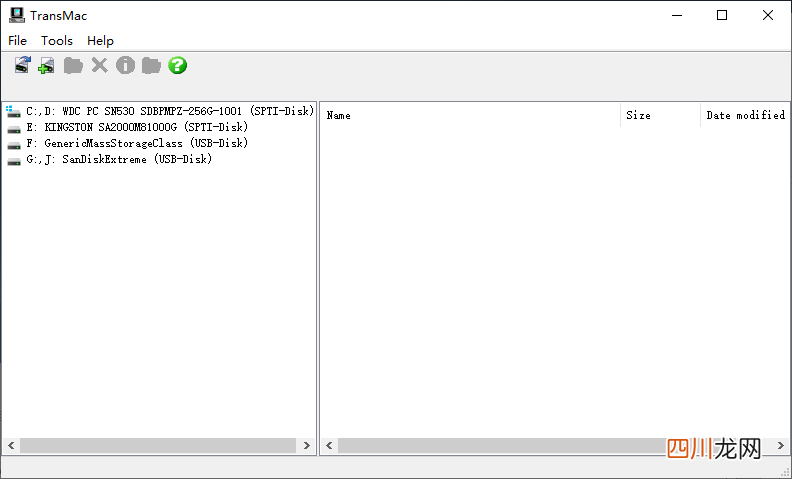Select the C:,D: WDC PC SN530 drive
Image resolution: width=792 pixels, height=479 pixels.
pyautogui.click(x=160, y=111)
